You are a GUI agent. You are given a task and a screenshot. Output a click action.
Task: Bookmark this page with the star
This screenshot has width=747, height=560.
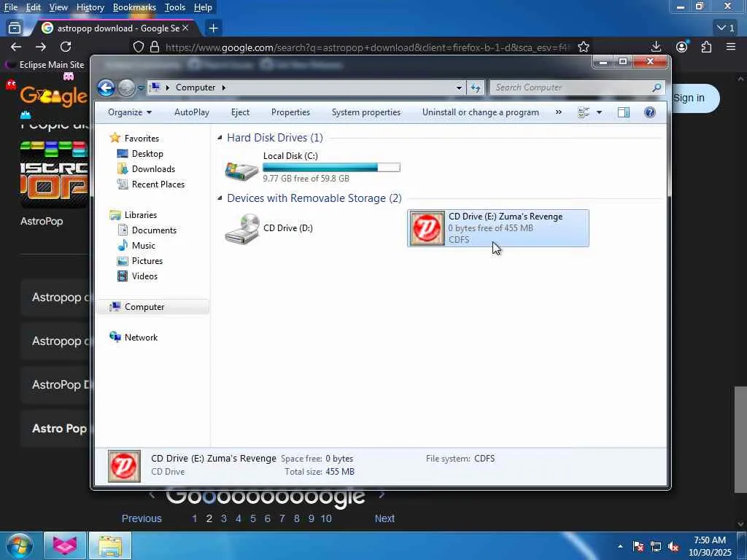tap(584, 47)
